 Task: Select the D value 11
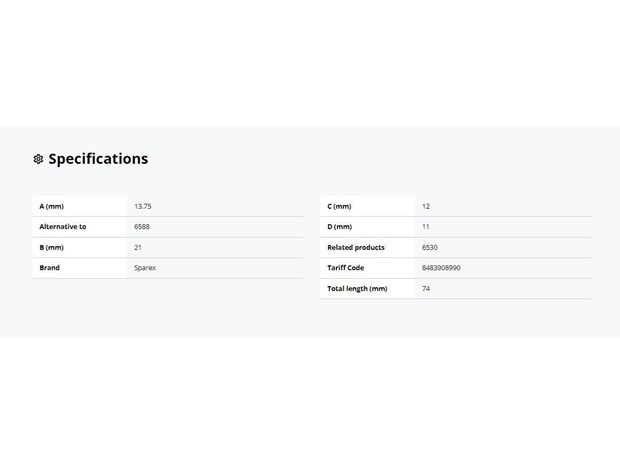(x=425, y=227)
